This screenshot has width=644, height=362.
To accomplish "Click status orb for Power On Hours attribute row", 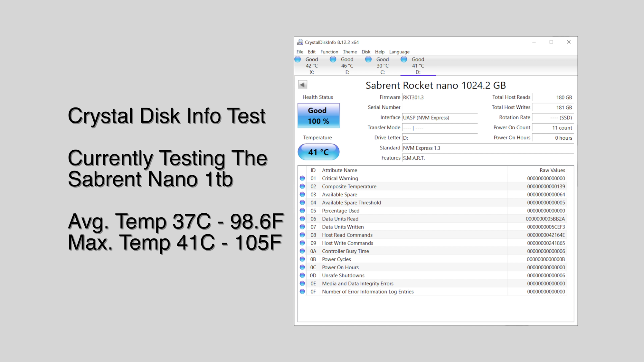I will 302,267.
